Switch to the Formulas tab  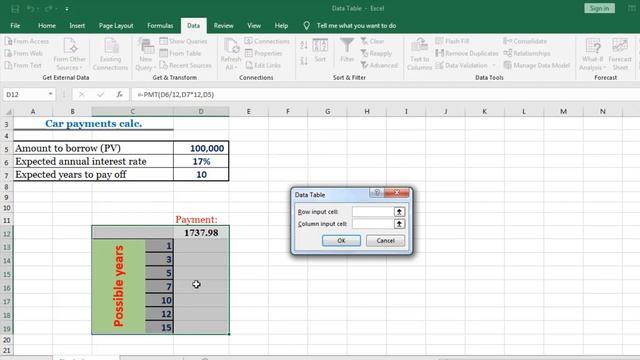click(x=160, y=25)
